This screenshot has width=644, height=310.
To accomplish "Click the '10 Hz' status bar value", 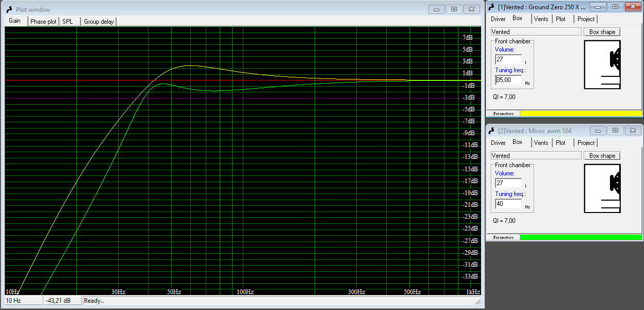I will coord(24,300).
